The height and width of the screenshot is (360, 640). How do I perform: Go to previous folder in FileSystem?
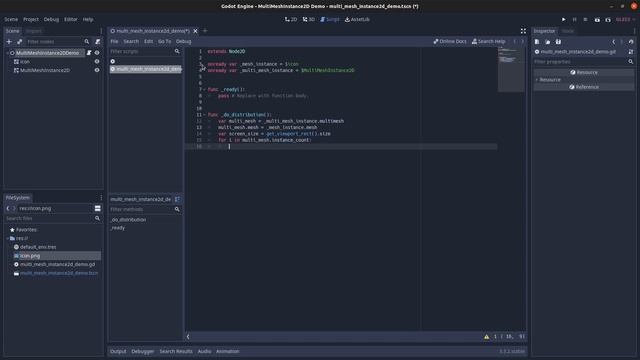[x=8, y=208]
